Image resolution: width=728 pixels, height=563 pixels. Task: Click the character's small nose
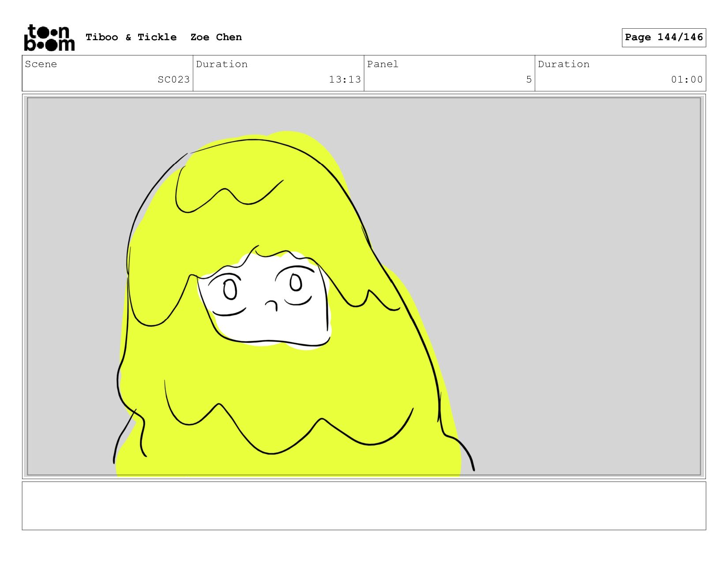click(272, 305)
